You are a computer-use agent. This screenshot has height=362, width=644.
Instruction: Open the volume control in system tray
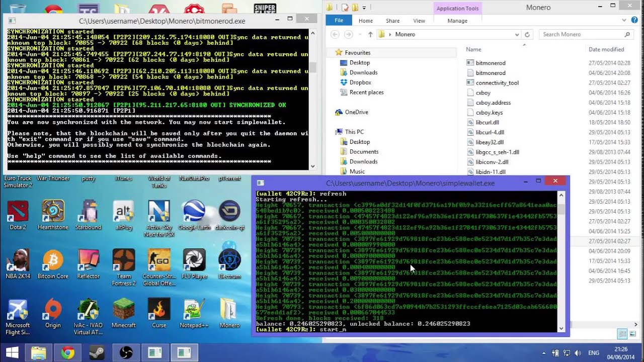pyautogui.click(x=577, y=353)
